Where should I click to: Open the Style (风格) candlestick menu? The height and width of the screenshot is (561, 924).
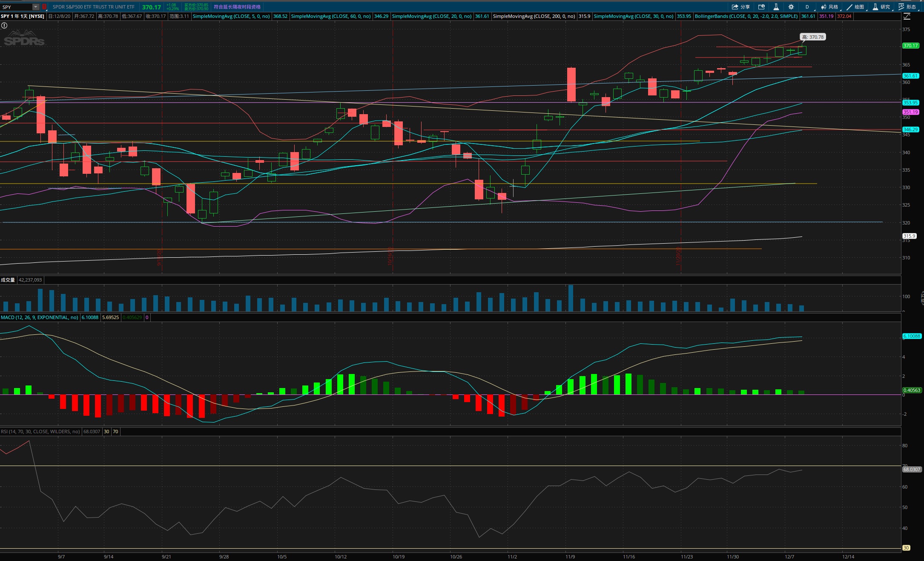pos(829,7)
